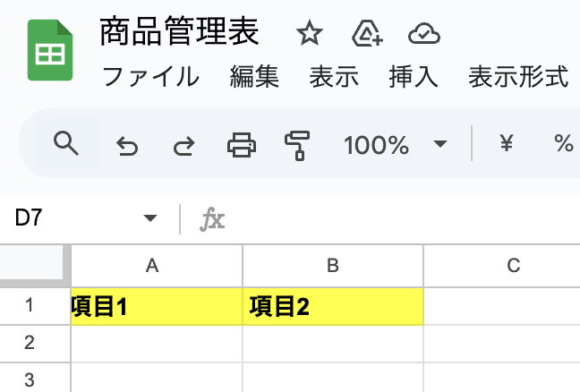Click the move to Drive folder icon
This screenshot has width=580, height=392.
pyautogui.click(x=367, y=34)
